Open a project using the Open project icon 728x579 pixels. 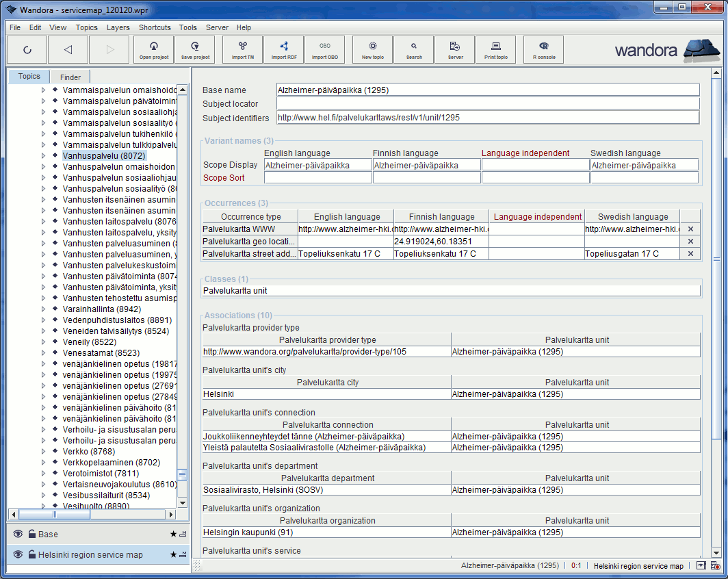pyautogui.click(x=153, y=49)
